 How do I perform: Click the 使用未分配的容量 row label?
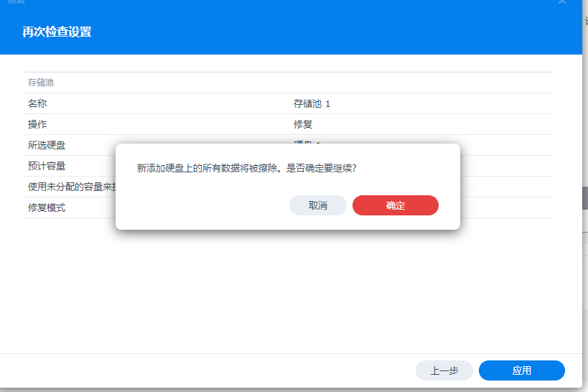coord(72,187)
